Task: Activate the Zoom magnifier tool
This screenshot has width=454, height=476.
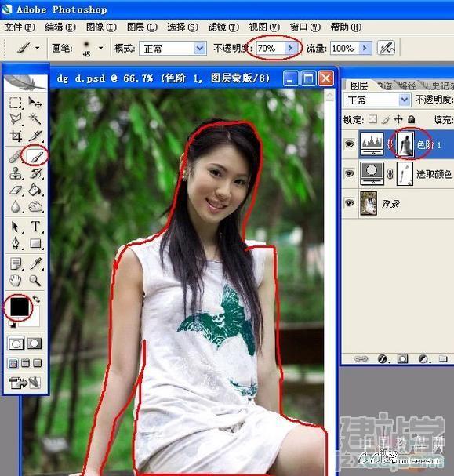Action: coord(35,281)
